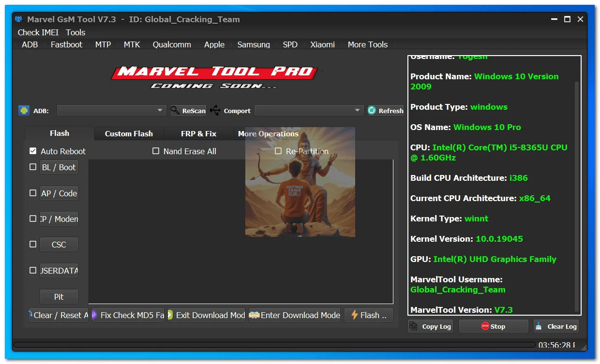Click the CP / Modem file button
The width and height of the screenshot is (600, 364).
click(59, 219)
